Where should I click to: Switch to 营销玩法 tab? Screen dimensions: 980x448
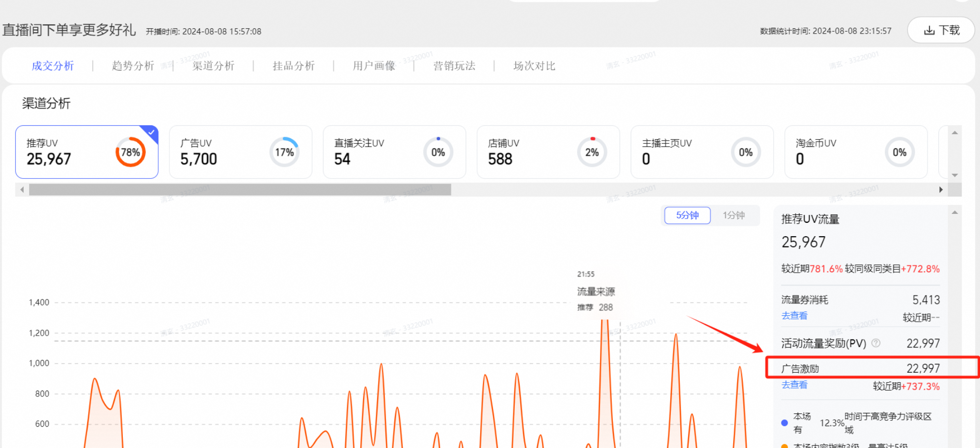click(x=454, y=66)
